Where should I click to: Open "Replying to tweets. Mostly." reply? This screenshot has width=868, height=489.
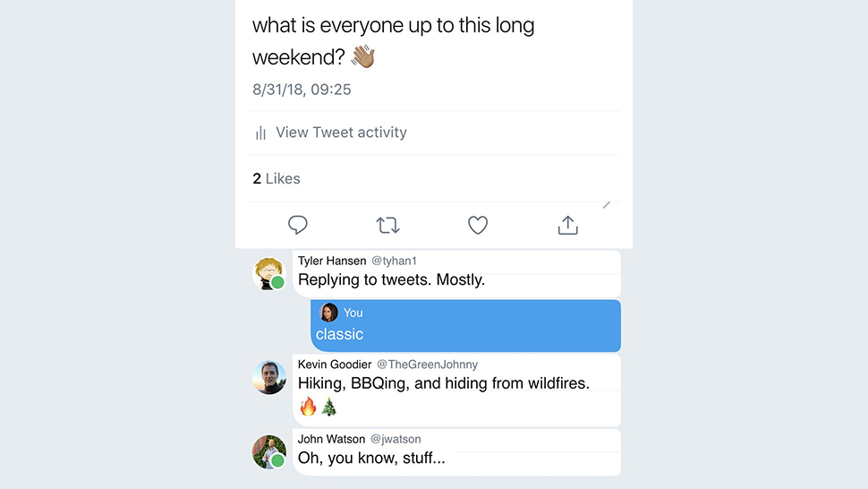point(391,280)
